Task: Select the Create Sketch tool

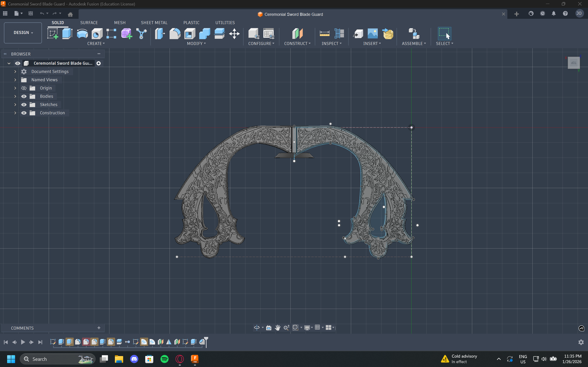Action: click(x=52, y=34)
